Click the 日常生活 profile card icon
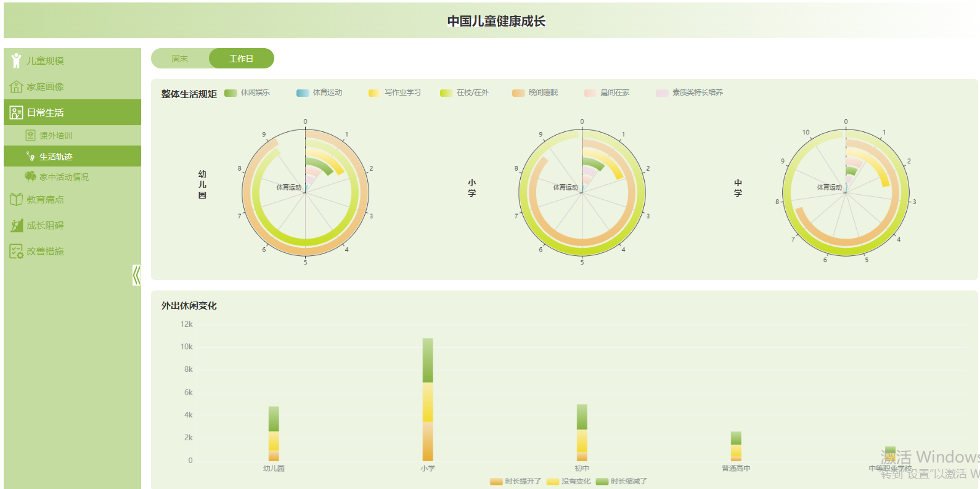The width and height of the screenshot is (980, 489). click(16, 112)
